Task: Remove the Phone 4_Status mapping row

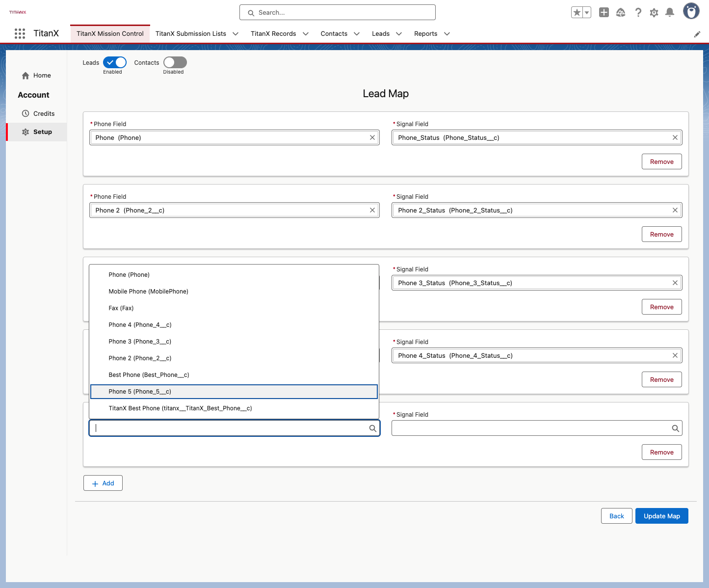Action: point(662,379)
